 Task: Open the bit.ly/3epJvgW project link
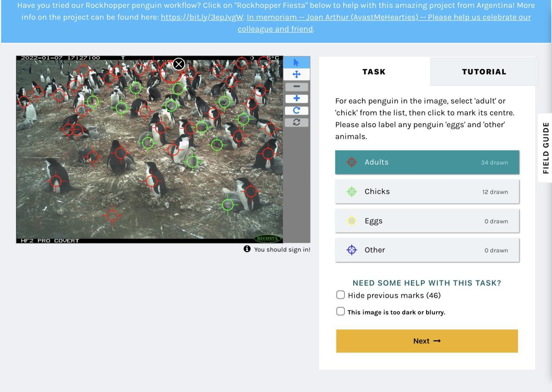pos(202,17)
